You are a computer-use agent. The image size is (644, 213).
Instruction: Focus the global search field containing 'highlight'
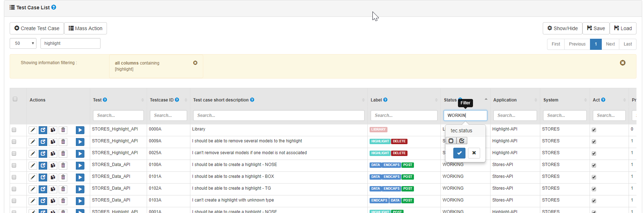70,43
